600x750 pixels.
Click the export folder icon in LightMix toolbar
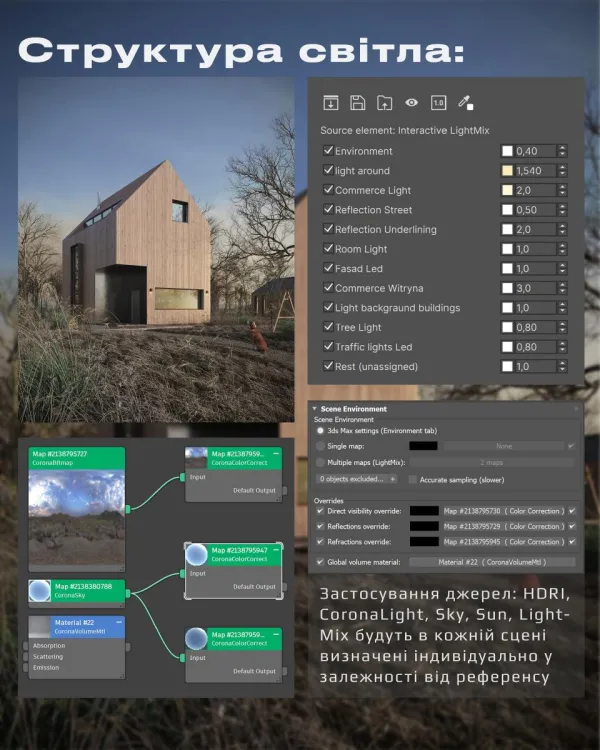[384, 102]
